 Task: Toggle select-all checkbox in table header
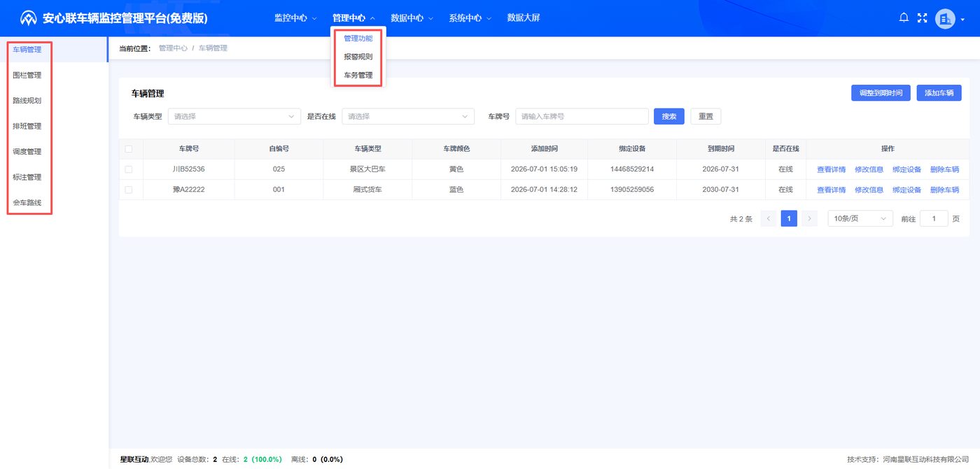click(x=128, y=148)
